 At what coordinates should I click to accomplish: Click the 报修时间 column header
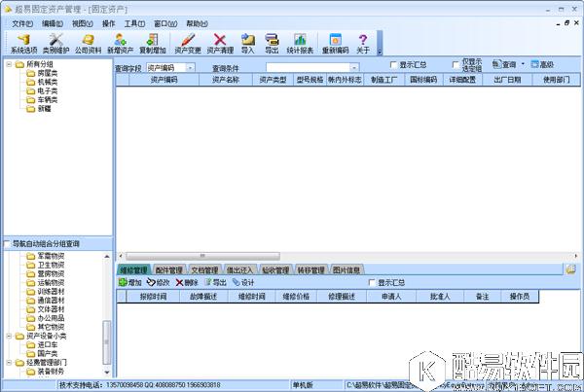153,297
